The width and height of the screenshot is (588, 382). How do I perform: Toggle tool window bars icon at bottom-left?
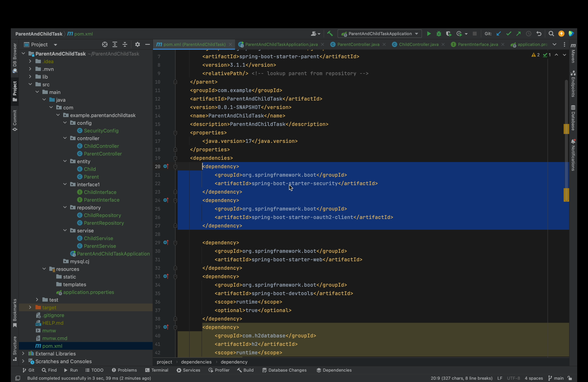click(18, 378)
